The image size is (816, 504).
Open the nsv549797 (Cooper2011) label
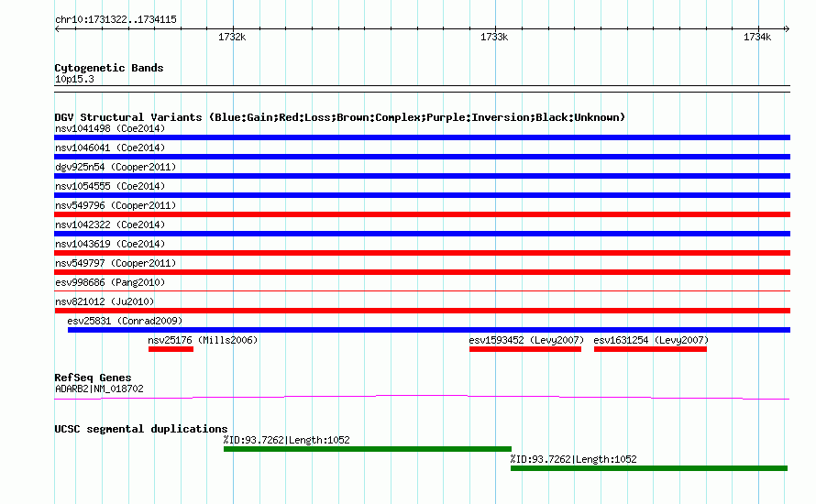(116, 263)
